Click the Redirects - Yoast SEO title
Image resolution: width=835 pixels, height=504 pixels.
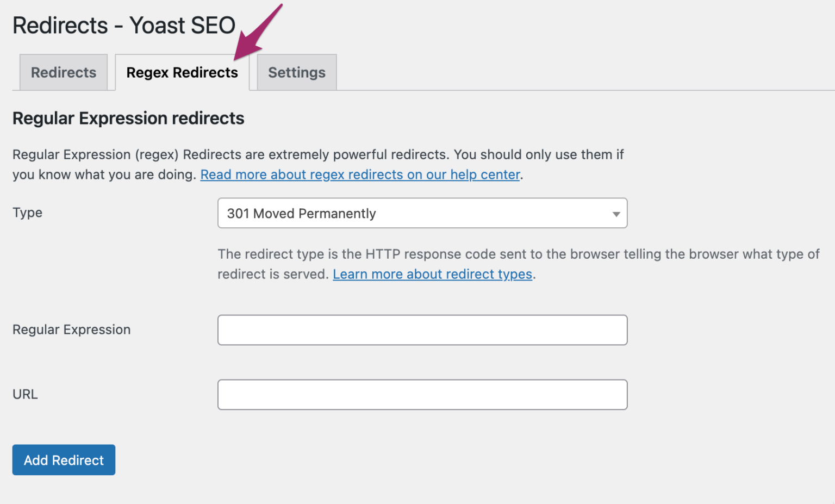(x=124, y=25)
